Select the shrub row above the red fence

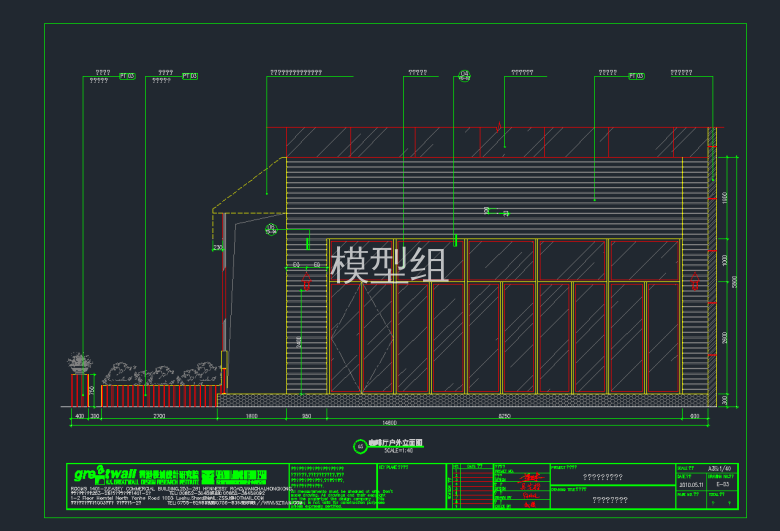tap(160, 374)
